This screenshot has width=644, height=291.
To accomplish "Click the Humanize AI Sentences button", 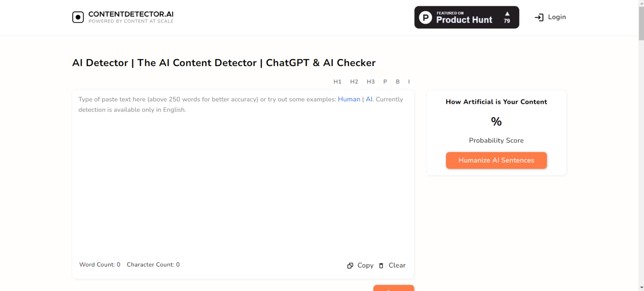I will (496, 160).
